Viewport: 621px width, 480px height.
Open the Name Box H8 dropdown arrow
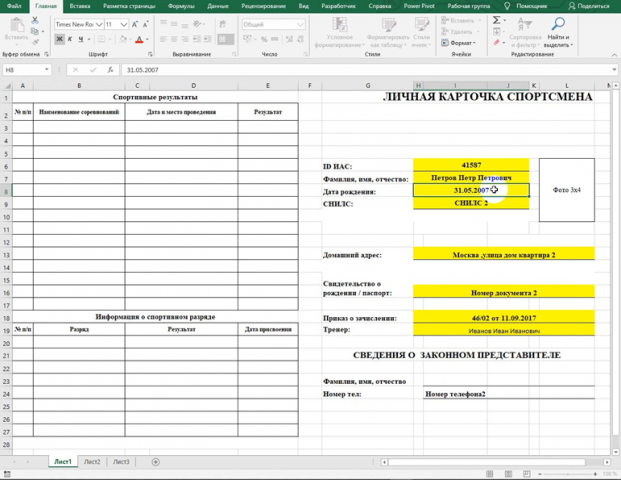click(x=46, y=70)
